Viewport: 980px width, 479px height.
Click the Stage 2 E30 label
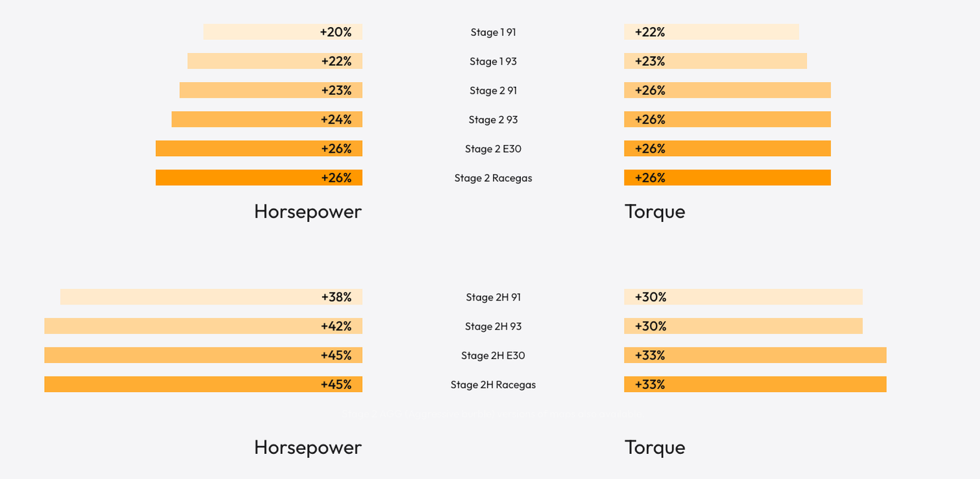click(x=493, y=149)
